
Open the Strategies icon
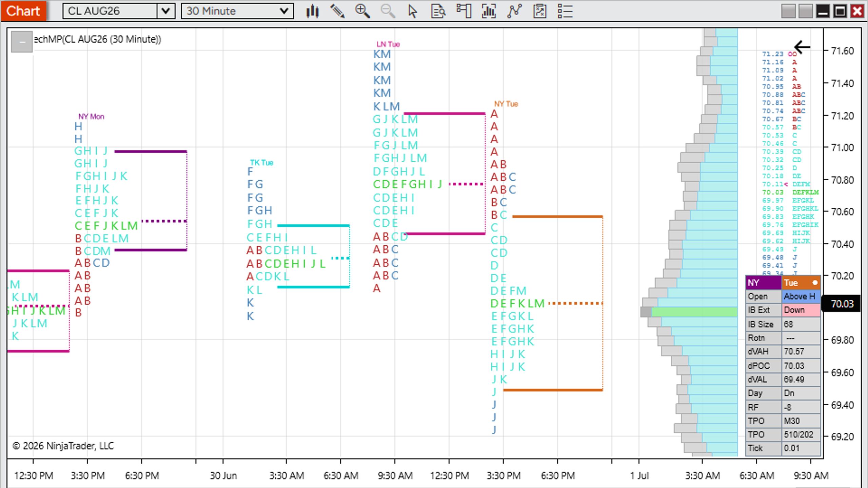(514, 11)
